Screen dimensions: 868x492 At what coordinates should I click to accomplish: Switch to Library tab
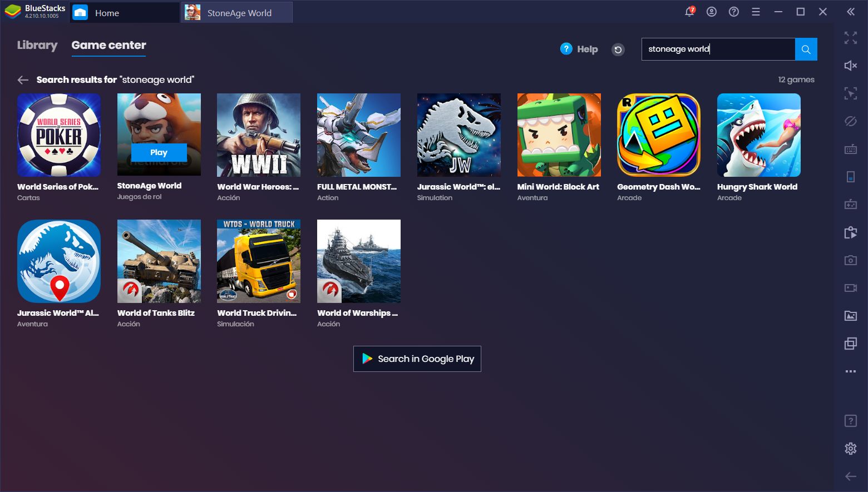tap(37, 45)
